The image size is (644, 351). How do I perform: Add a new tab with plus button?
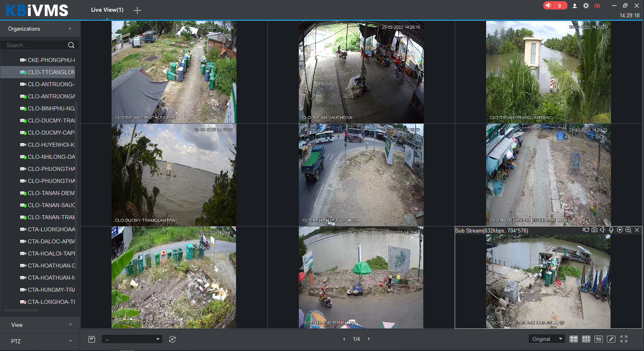pyautogui.click(x=137, y=10)
